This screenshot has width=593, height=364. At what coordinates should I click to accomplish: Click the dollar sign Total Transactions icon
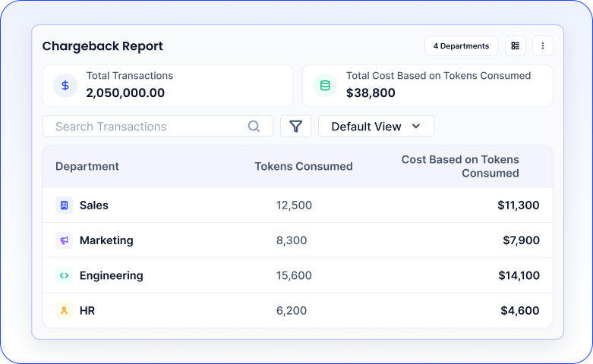pos(65,86)
